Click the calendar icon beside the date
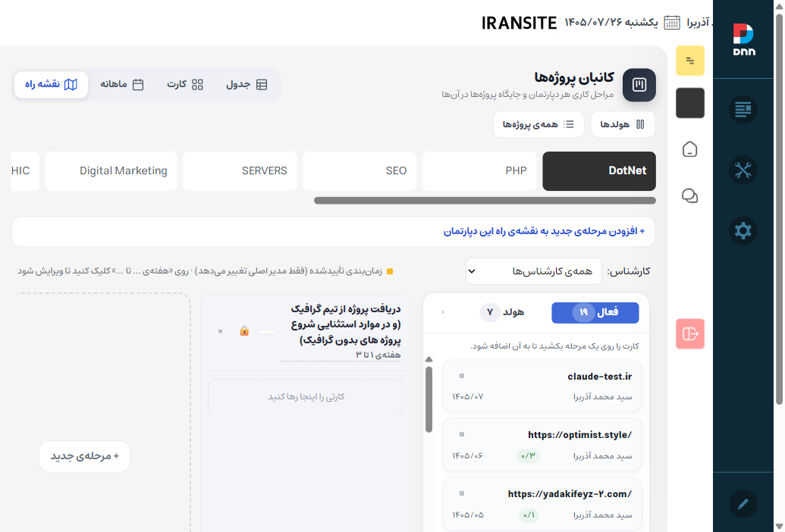The height and width of the screenshot is (532, 785). [672, 23]
